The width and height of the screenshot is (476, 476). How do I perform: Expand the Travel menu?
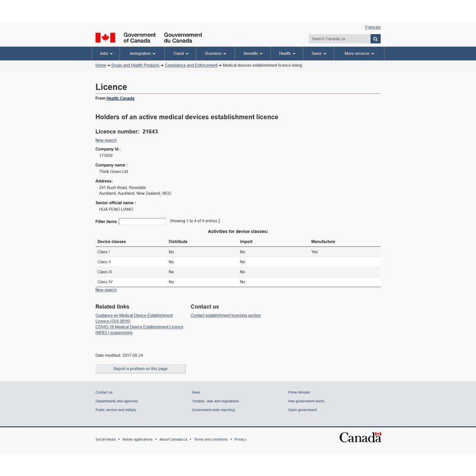tap(181, 54)
